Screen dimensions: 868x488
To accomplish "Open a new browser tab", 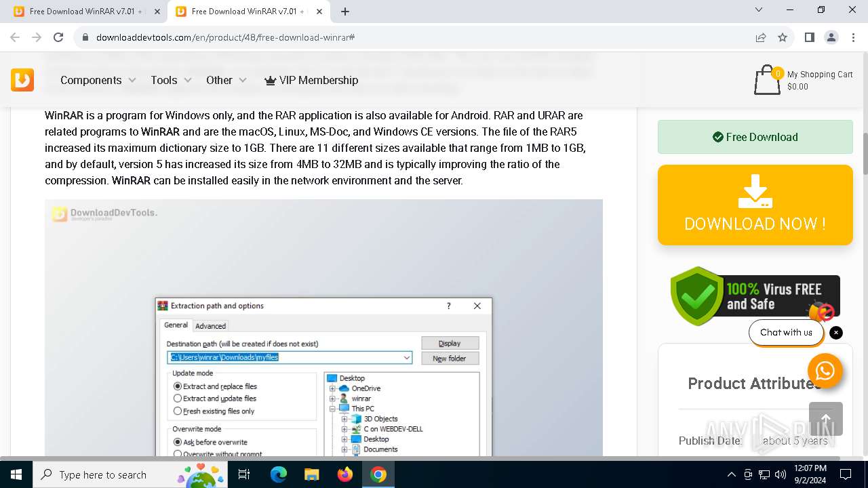I will 345,12.
